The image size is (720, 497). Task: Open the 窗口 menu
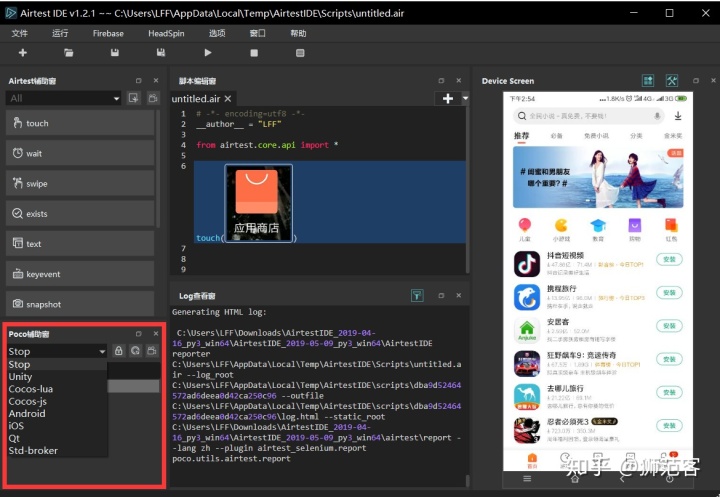pos(258,34)
